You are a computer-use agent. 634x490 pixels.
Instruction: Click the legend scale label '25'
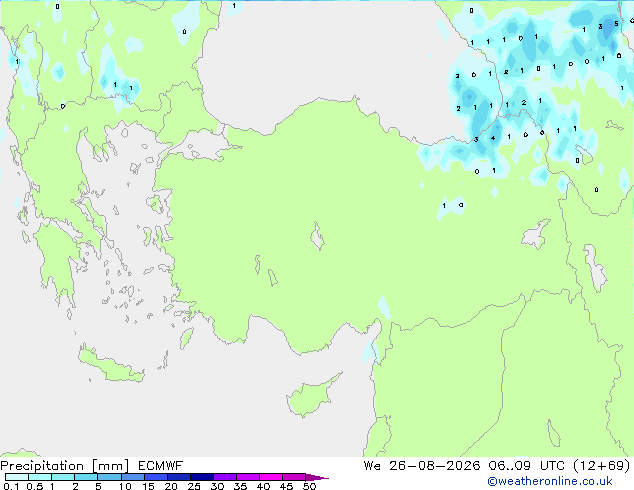click(194, 486)
